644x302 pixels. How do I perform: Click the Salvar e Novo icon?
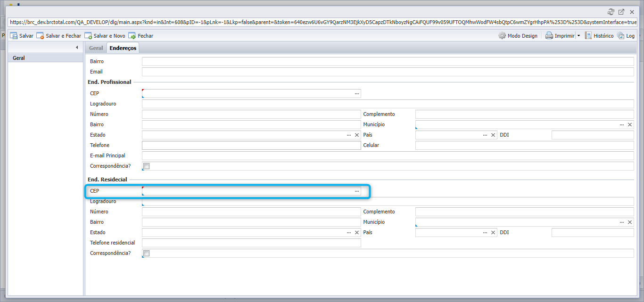coord(88,36)
